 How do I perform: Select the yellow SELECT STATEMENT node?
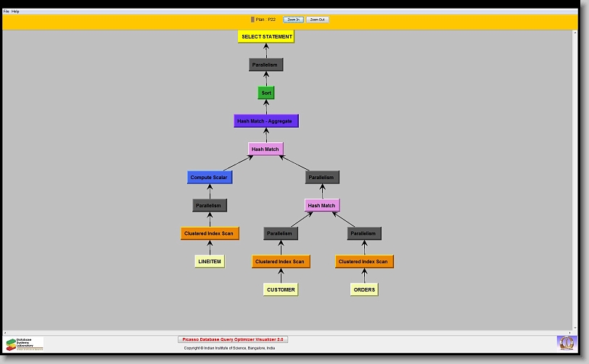click(x=266, y=36)
